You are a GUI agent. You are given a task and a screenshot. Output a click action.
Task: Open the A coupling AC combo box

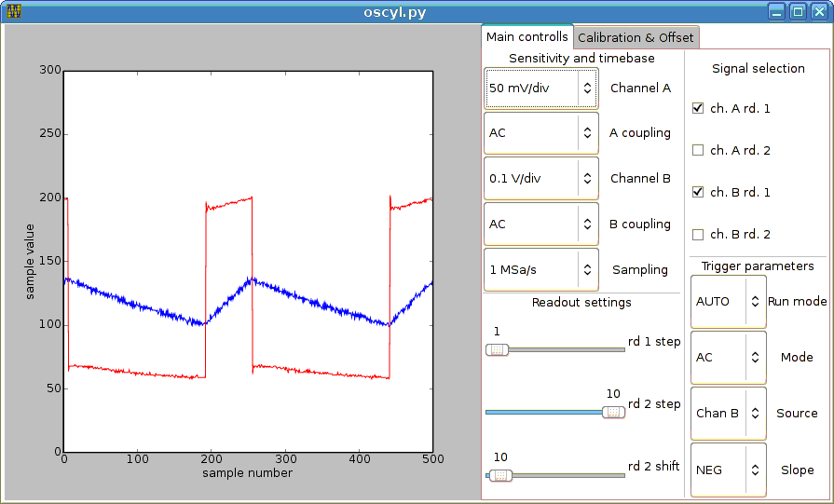point(540,133)
